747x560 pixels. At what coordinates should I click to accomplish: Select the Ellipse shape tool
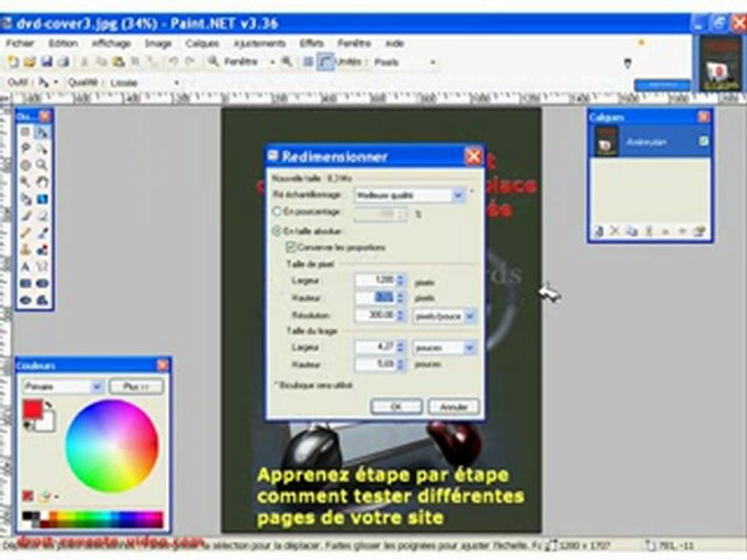click(x=26, y=300)
